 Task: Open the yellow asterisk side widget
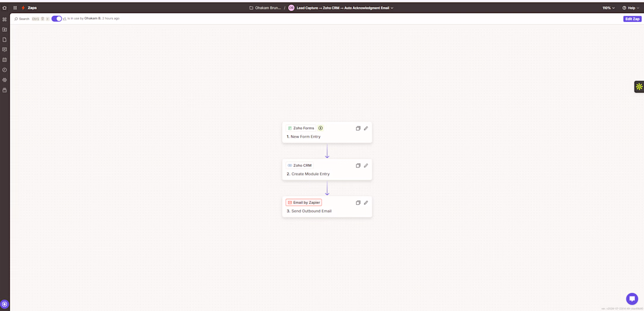[639, 86]
